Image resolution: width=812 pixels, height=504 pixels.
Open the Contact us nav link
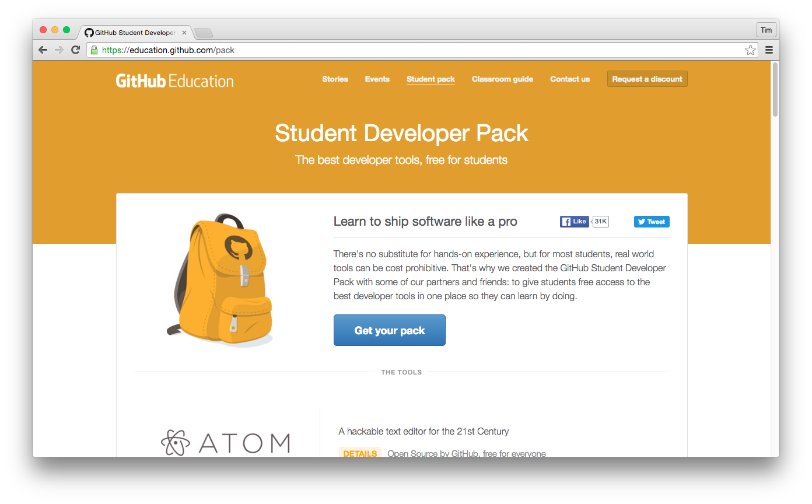[570, 79]
